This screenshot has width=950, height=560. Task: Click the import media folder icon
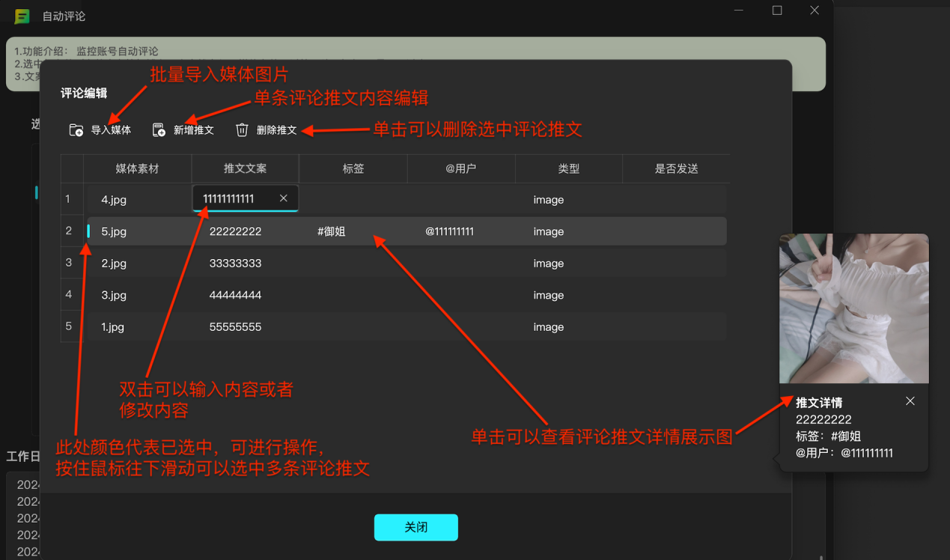coord(76,130)
